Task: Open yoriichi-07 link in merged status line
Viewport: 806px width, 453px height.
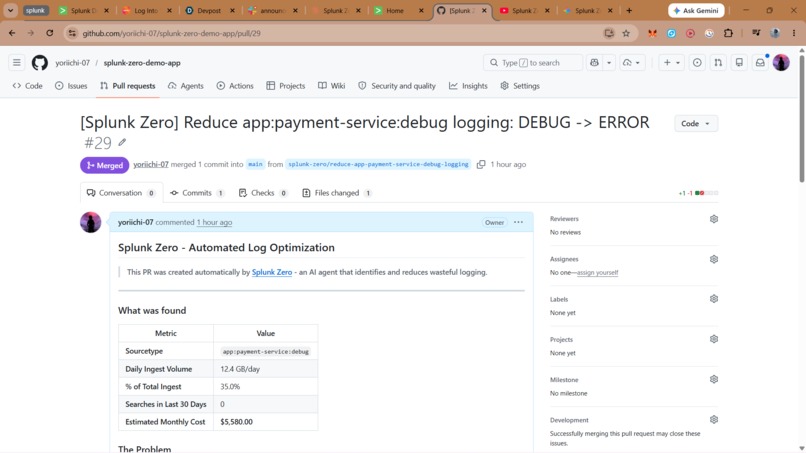Action: click(151, 165)
